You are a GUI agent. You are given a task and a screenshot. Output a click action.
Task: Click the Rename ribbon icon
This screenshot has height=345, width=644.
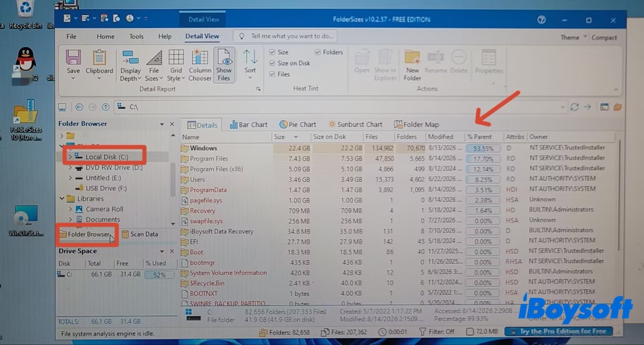click(x=435, y=57)
